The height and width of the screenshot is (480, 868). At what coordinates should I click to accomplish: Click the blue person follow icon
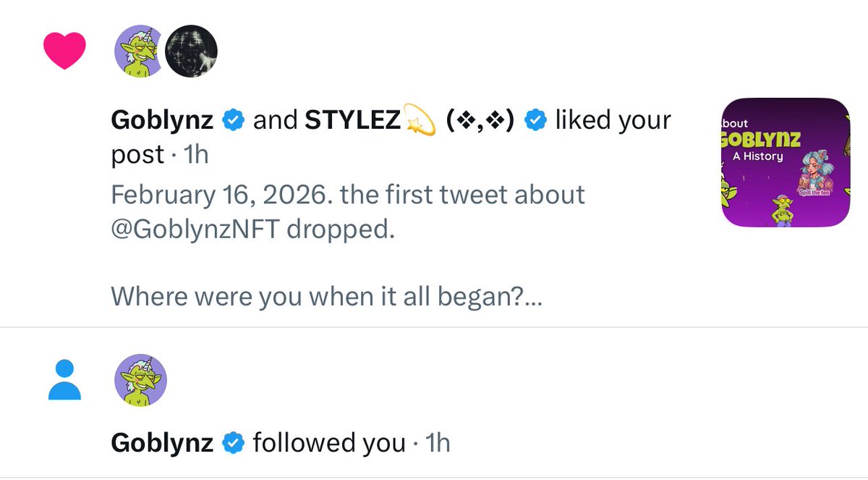[x=64, y=380]
